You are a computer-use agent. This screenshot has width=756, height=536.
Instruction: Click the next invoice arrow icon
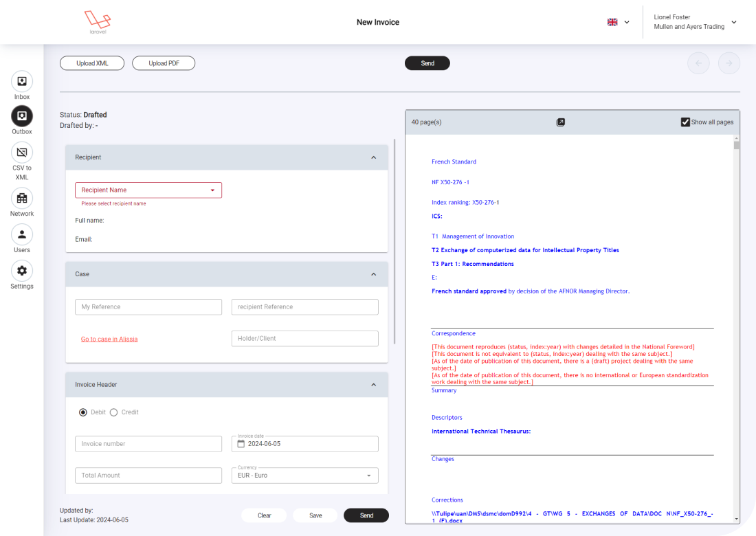coord(729,63)
